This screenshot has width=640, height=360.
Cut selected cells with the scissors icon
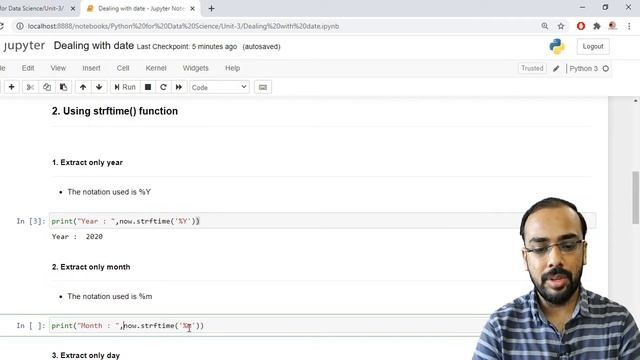coord(30,87)
